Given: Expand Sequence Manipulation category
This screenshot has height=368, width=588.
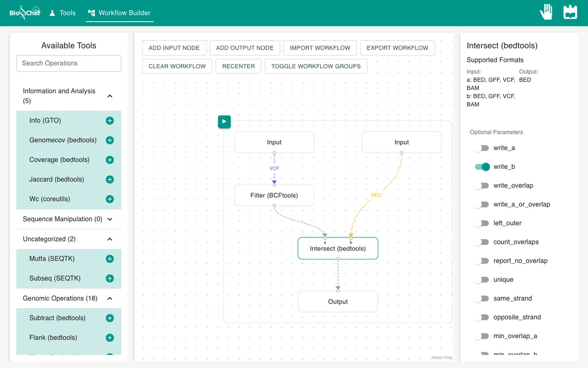Looking at the screenshot, I should (110, 219).
